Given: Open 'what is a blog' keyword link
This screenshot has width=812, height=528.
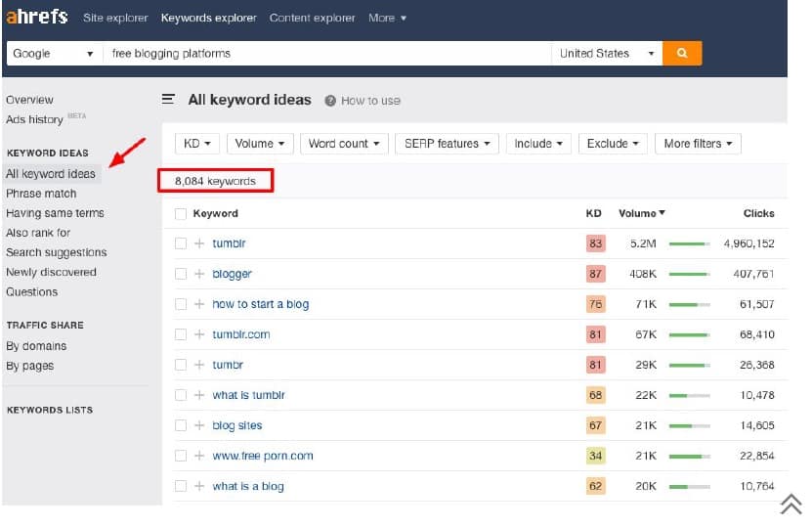Looking at the screenshot, I should pyautogui.click(x=248, y=486).
